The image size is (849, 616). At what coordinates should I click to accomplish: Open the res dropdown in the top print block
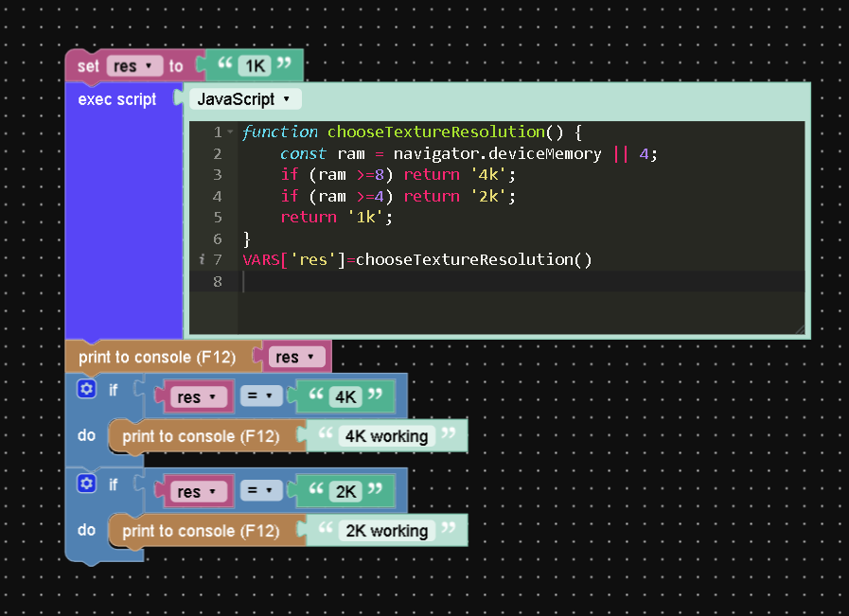coord(296,358)
